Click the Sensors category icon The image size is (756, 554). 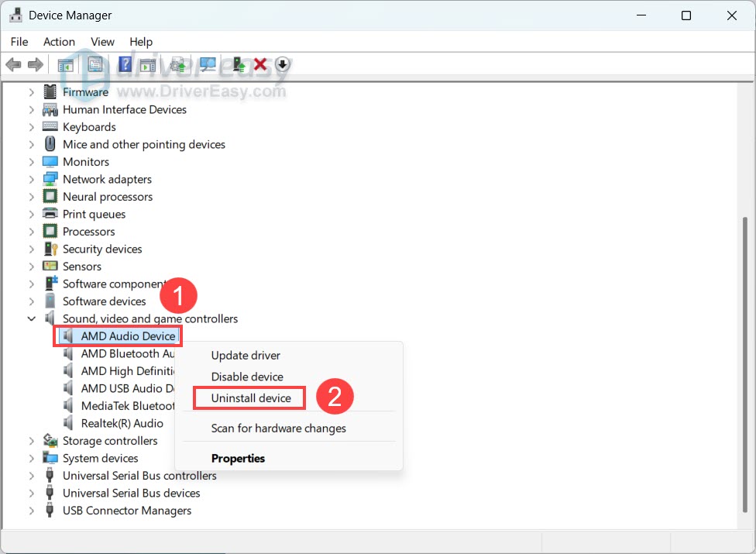50,266
